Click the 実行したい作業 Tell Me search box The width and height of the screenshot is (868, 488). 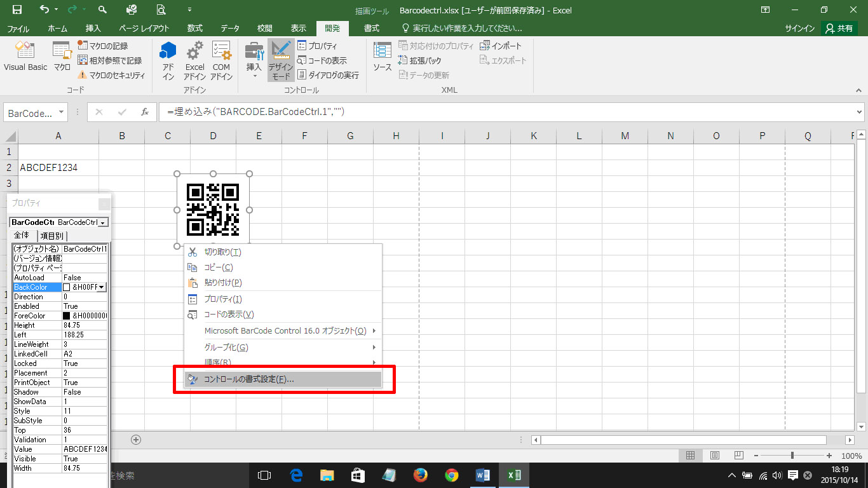click(x=463, y=29)
